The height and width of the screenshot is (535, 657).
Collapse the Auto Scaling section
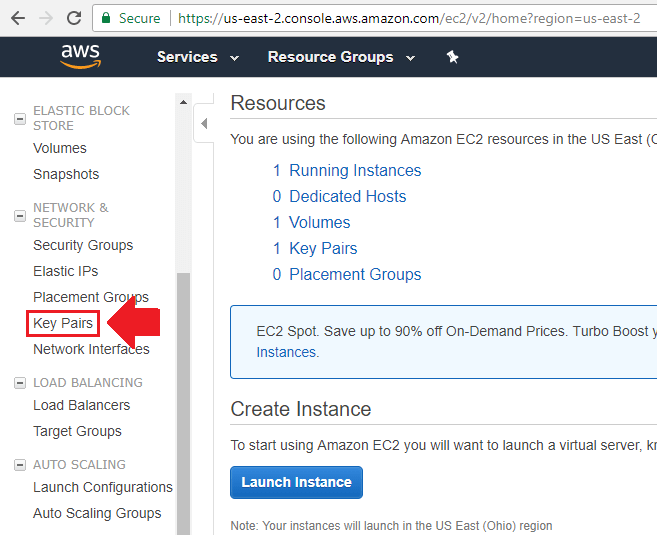(x=20, y=465)
